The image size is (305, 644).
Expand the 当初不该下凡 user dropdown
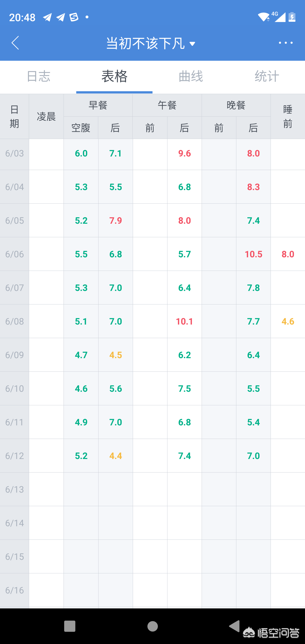pos(151,43)
